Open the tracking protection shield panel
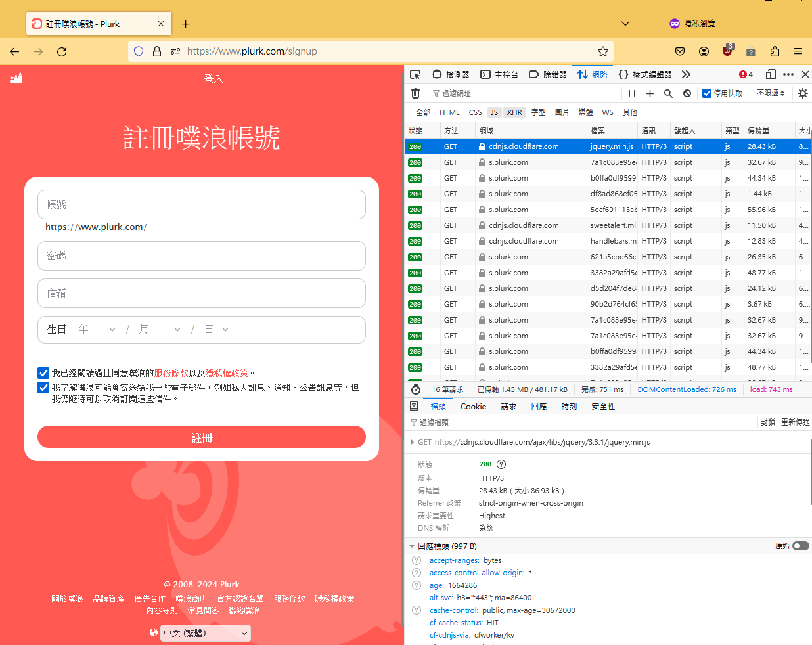Screen dimensions: 812x645 139,51
